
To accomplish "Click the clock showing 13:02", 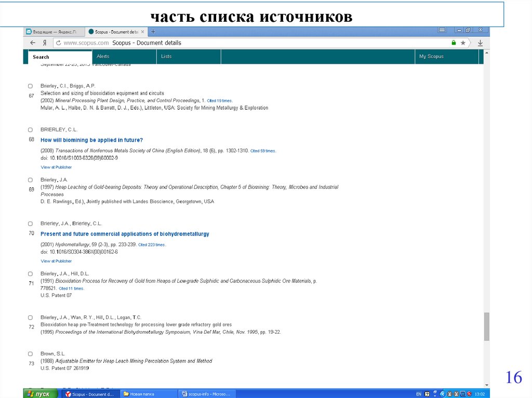I will pyautogui.click(x=480, y=394).
